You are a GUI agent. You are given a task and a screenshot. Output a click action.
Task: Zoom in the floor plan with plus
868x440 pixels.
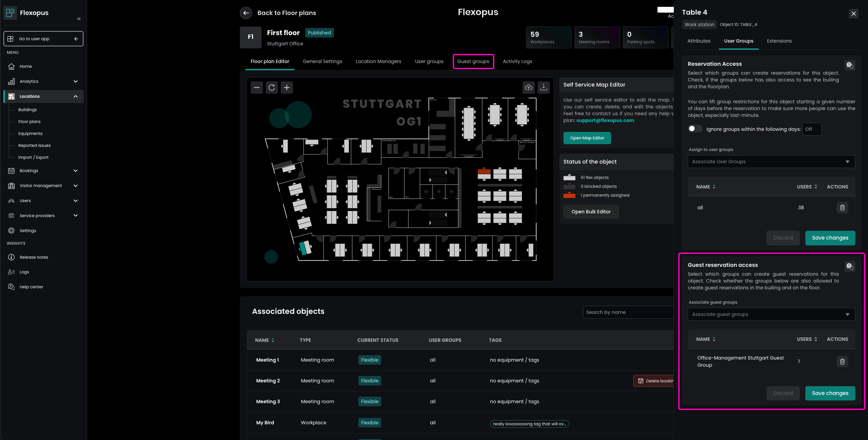(286, 88)
